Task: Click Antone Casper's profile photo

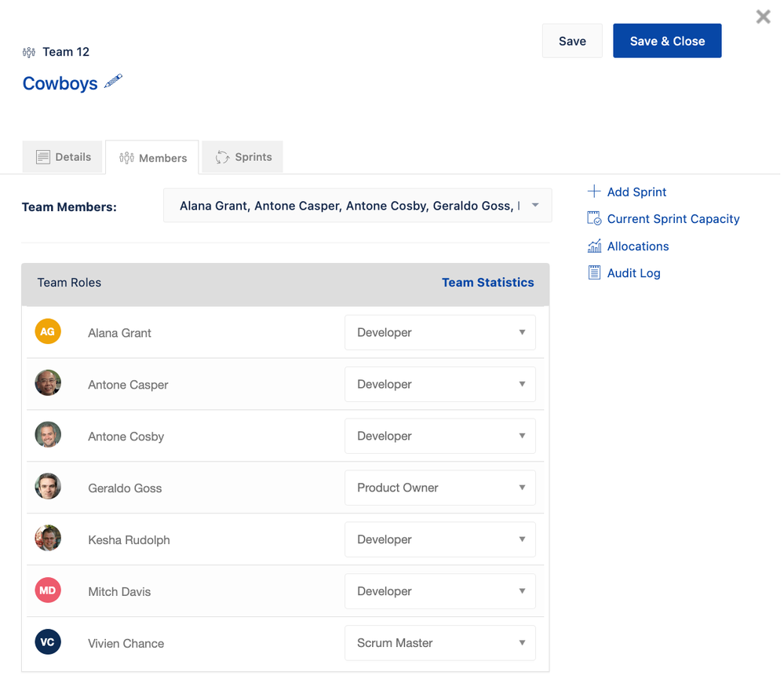Action: [48, 384]
